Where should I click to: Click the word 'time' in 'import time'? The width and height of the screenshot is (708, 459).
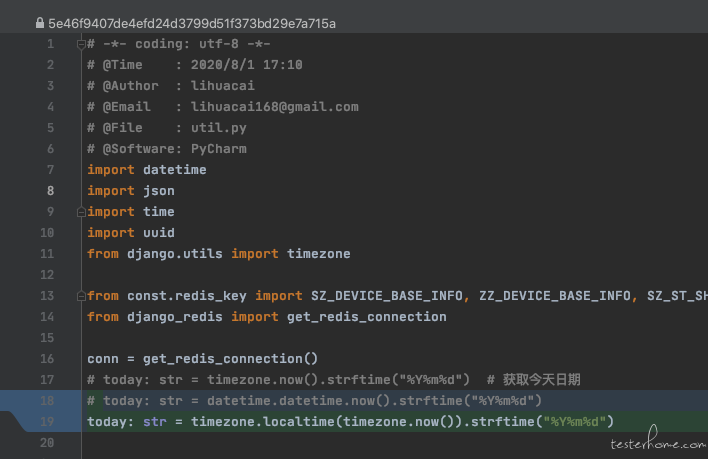(158, 212)
